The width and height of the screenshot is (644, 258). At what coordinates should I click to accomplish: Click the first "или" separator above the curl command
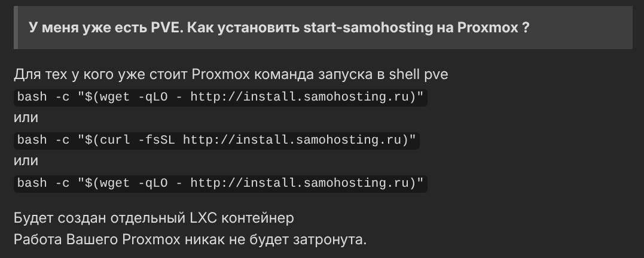pos(26,118)
